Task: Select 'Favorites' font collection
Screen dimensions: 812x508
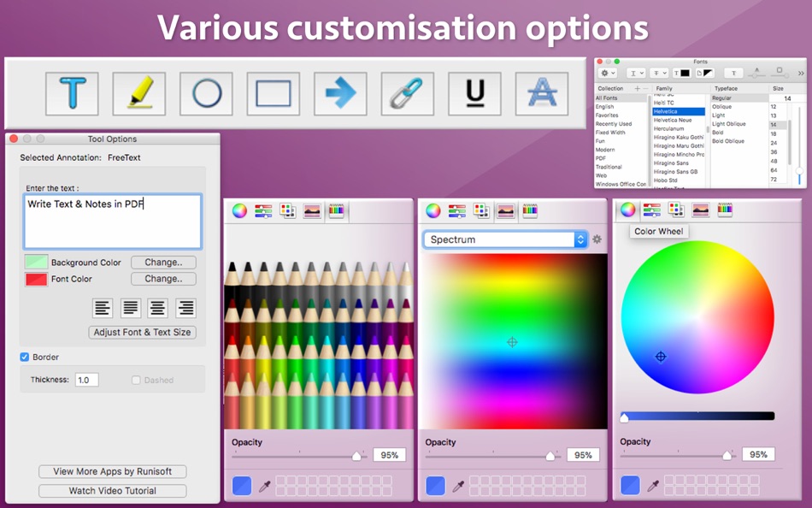Action: tap(607, 115)
